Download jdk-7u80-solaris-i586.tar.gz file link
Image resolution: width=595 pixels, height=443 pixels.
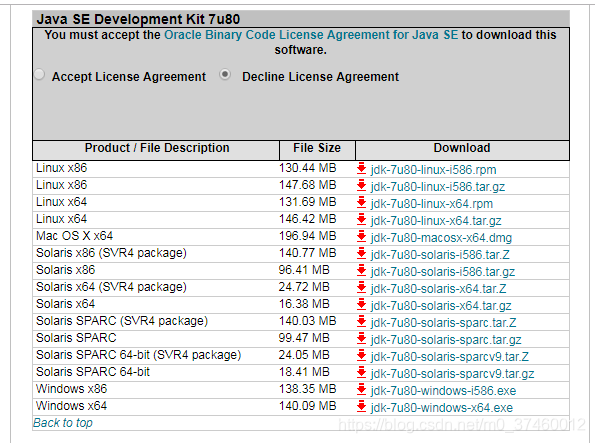click(x=443, y=272)
